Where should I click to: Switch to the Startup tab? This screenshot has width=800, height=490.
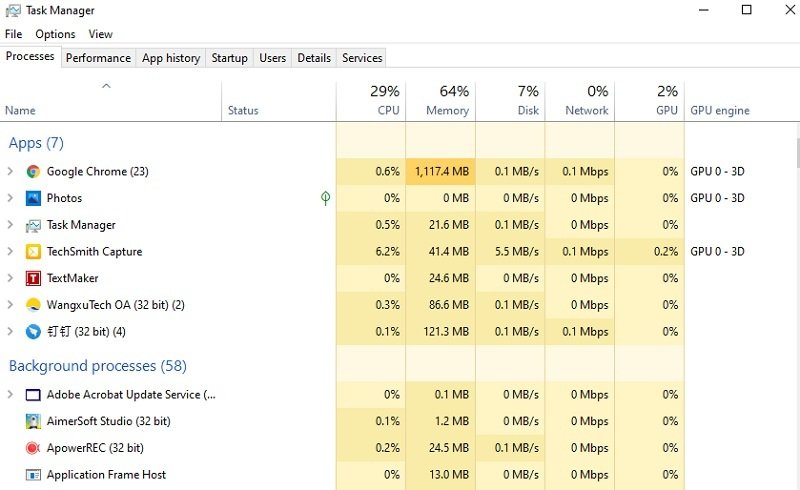(230, 58)
